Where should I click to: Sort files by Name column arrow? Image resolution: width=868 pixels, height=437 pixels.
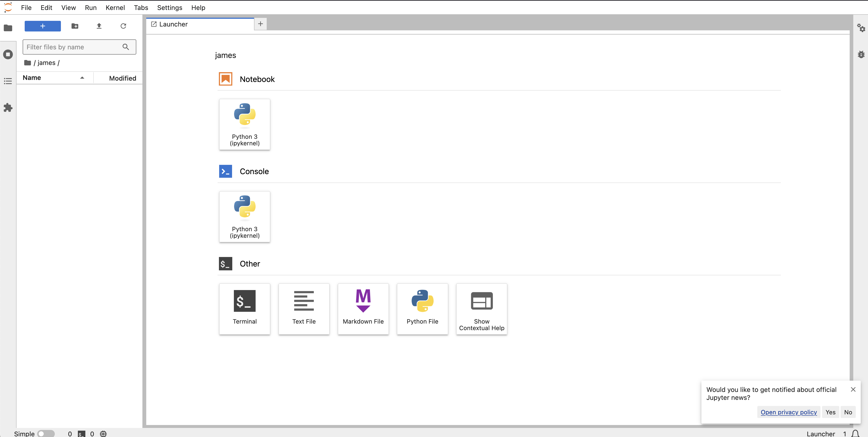82,78
